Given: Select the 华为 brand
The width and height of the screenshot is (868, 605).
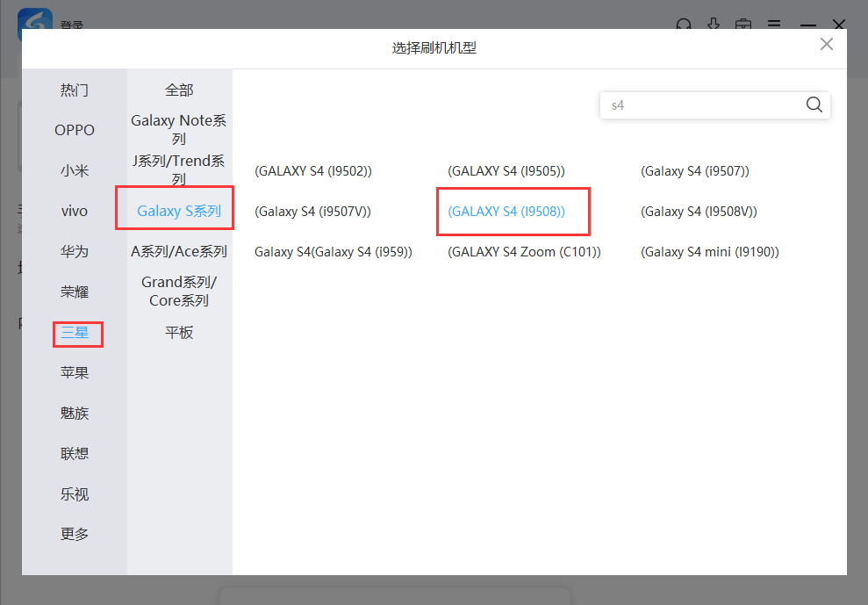Looking at the screenshot, I should [x=75, y=251].
